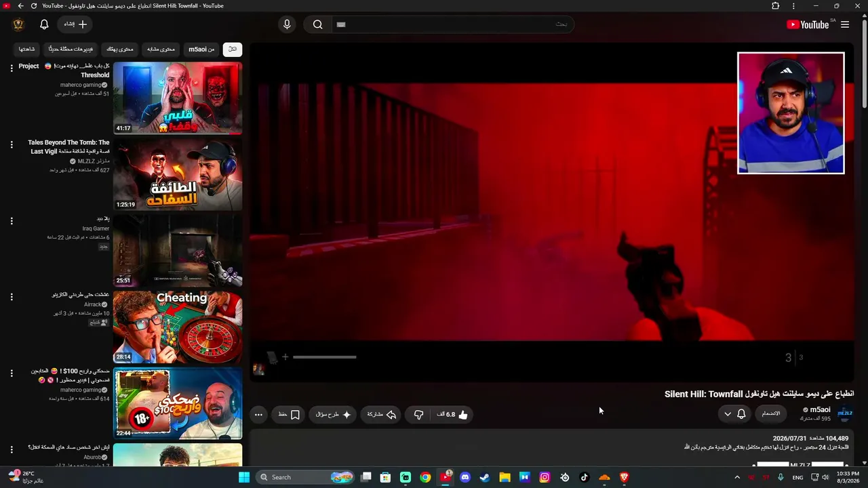
Task: Open the YouTube hamburger guide menu
Action: [x=845, y=24]
